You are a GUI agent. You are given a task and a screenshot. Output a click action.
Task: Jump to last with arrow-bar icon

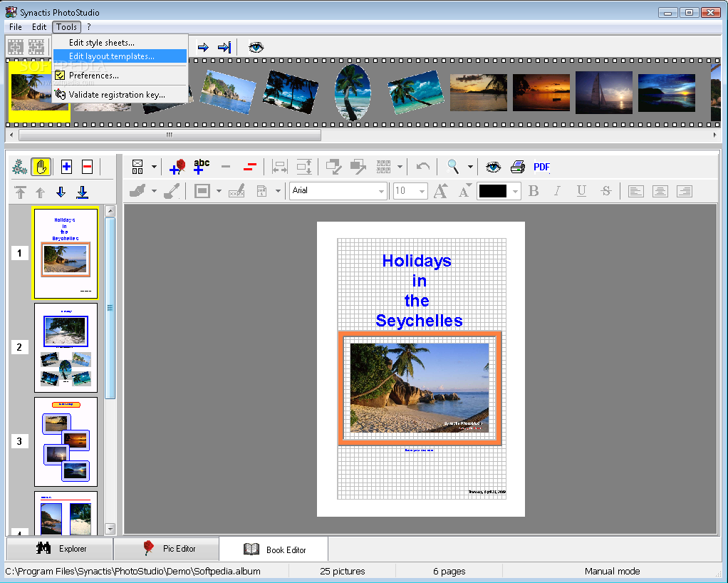coord(224,47)
